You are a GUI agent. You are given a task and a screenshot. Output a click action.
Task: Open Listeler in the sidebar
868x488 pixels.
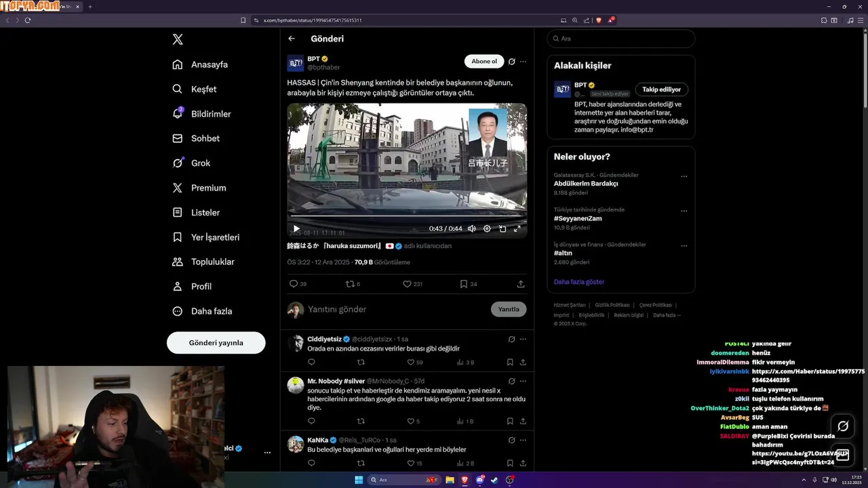[x=196, y=212]
